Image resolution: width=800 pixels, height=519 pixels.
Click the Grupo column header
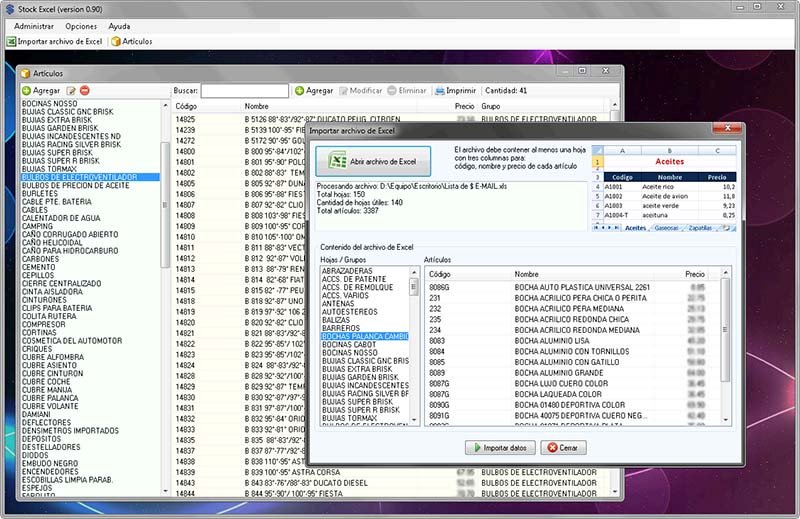point(543,106)
